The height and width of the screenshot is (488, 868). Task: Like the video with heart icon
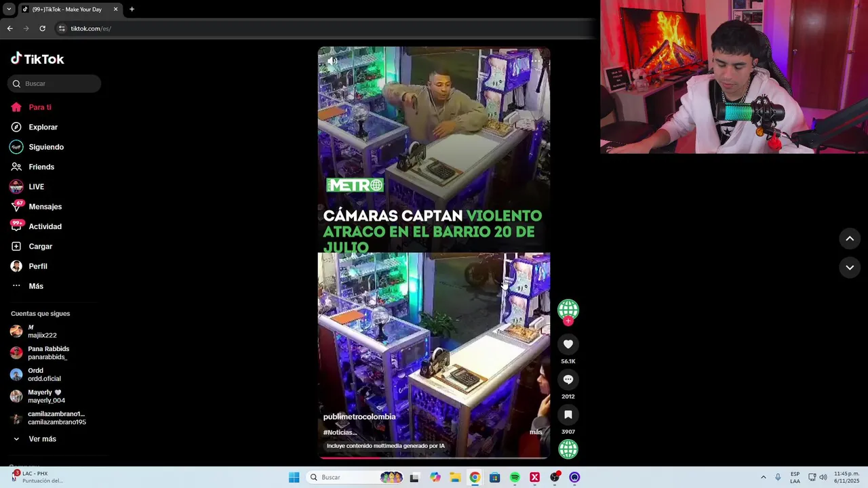click(568, 344)
